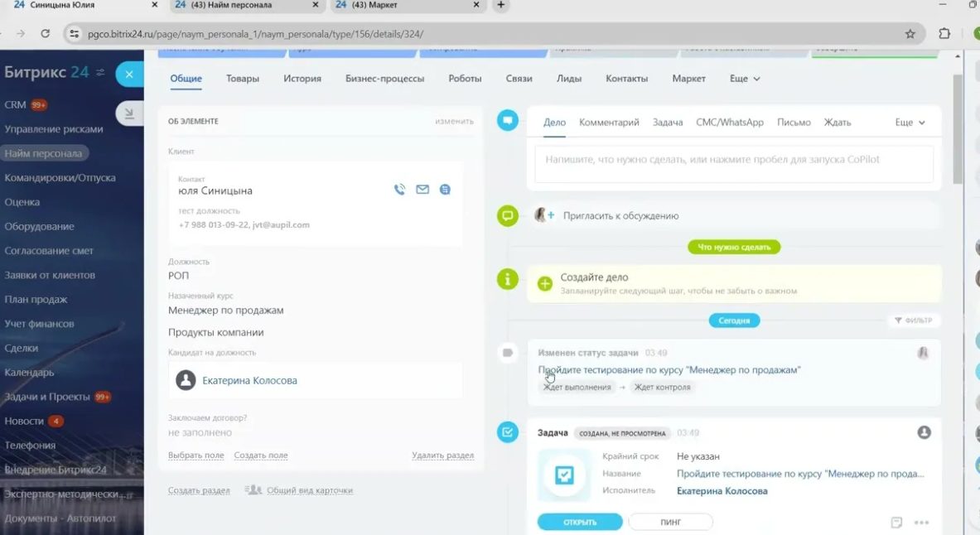Click the phone call icon for contact

click(x=399, y=190)
